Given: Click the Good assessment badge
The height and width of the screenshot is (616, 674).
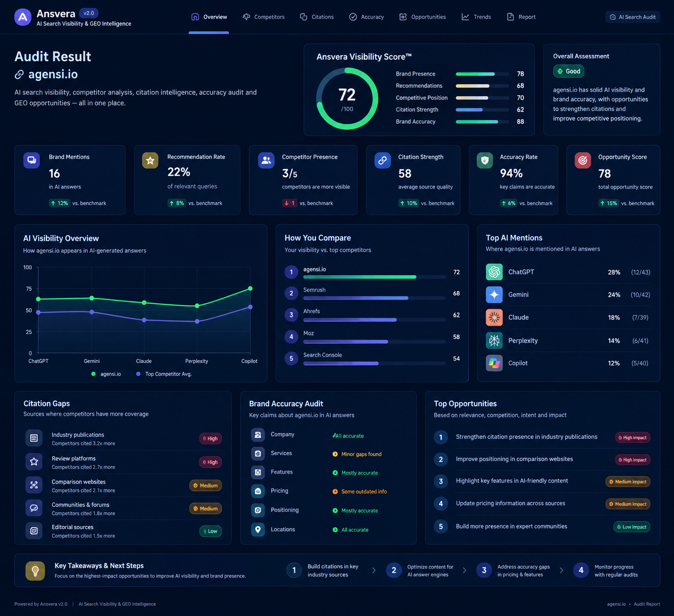Looking at the screenshot, I should click(569, 71).
